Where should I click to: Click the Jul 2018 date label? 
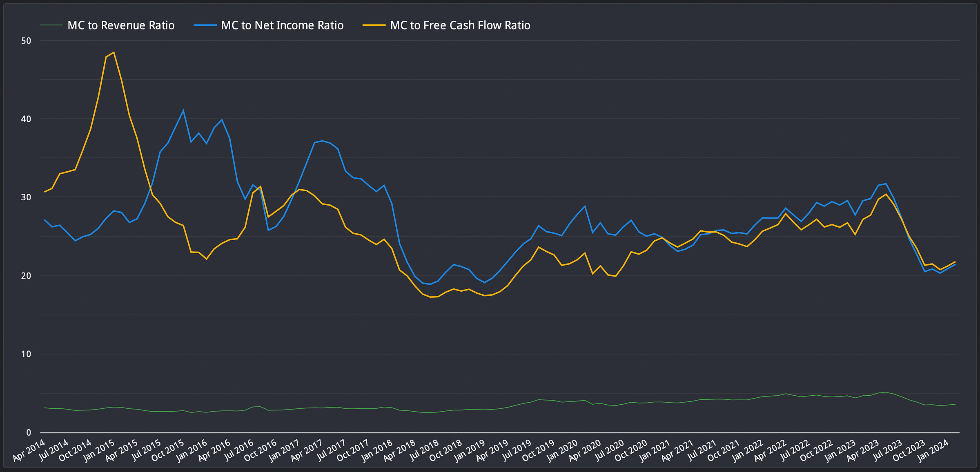tap(423, 450)
